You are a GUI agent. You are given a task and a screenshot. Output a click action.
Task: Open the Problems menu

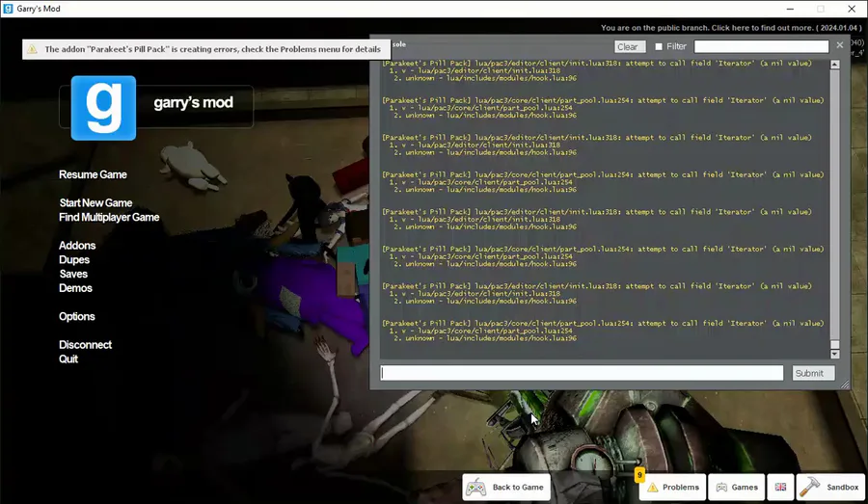(672, 487)
